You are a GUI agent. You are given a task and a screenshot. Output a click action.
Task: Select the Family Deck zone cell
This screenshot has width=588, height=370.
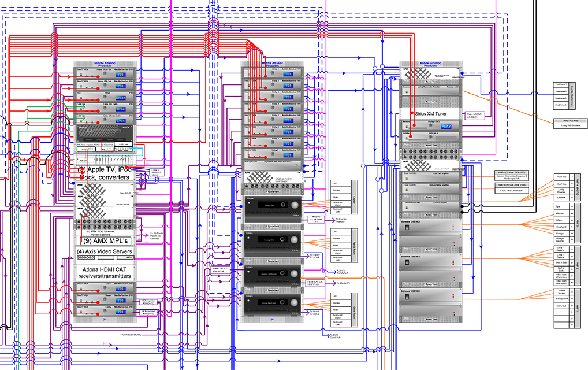[561, 299]
